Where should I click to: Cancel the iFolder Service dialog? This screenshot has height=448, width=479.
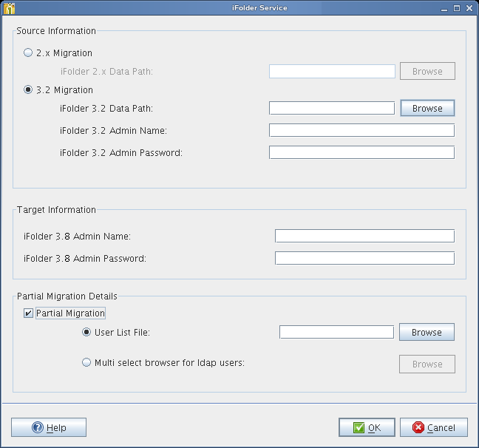pyautogui.click(x=434, y=427)
